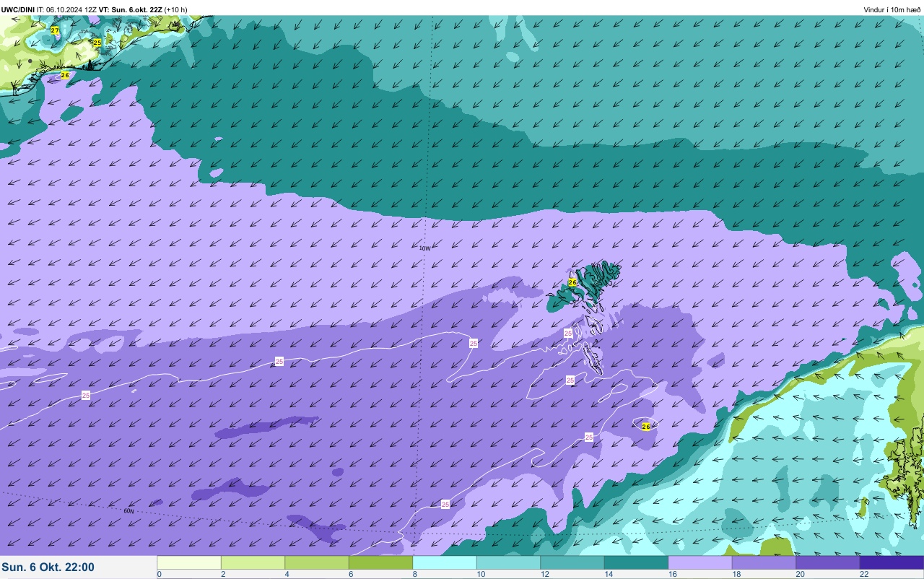Click the yellow 26 marker southeast of Faroes

click(646, 427)
